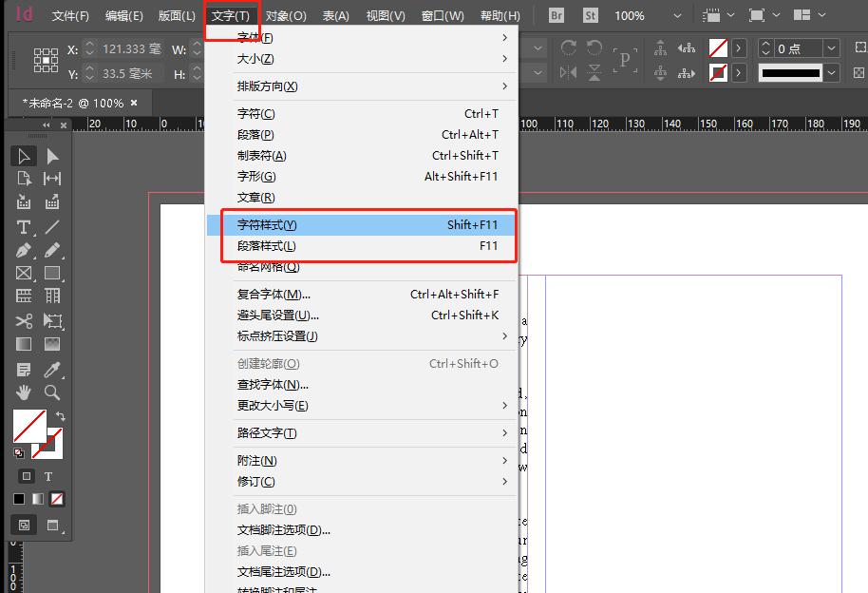Select the Eyedropper tool

pyautogui.click(x=52, y=370)
